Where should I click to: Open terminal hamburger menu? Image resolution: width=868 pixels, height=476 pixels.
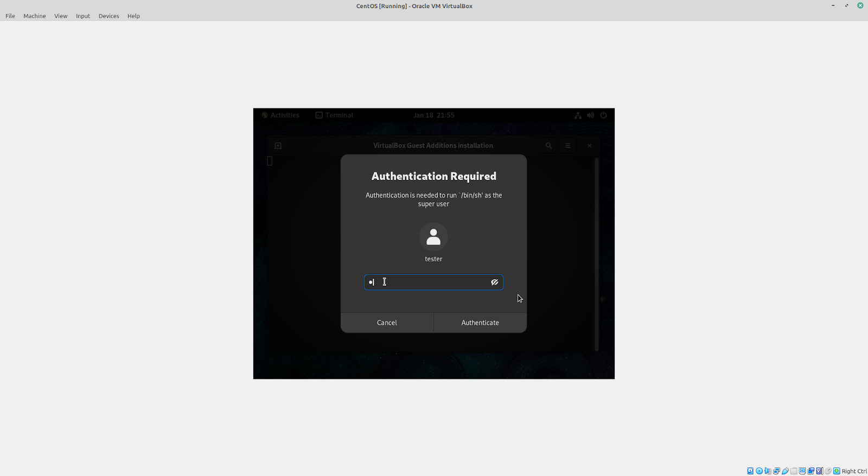pyautogui.click(x=567, y=145)
